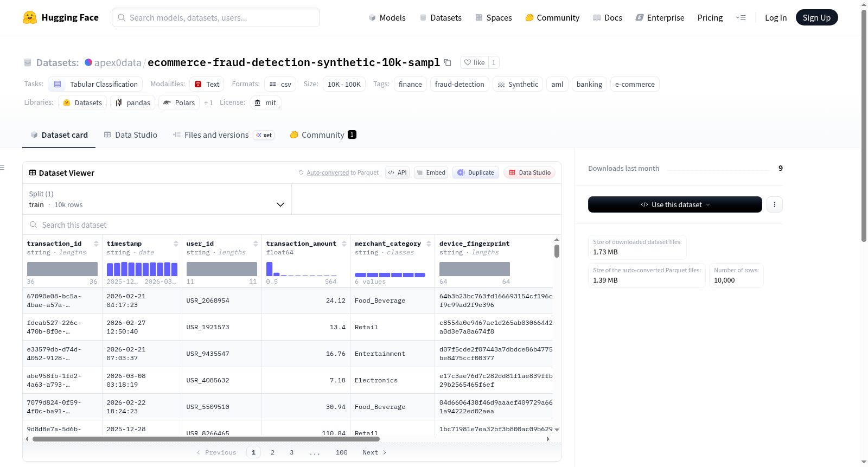868x467 pixels.
Task: Click the merchant_category classes distribution bar
Action: point(390,275)
